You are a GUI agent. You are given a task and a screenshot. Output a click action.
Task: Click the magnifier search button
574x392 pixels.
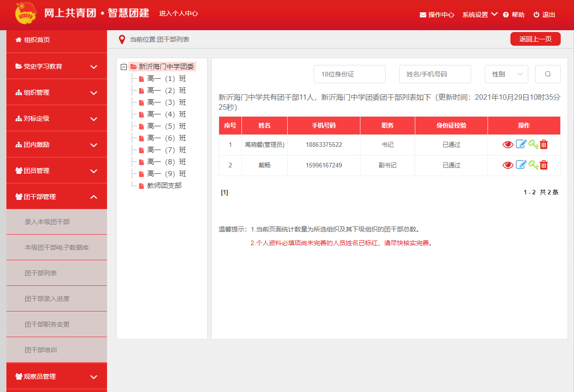(x=547, y=74)
